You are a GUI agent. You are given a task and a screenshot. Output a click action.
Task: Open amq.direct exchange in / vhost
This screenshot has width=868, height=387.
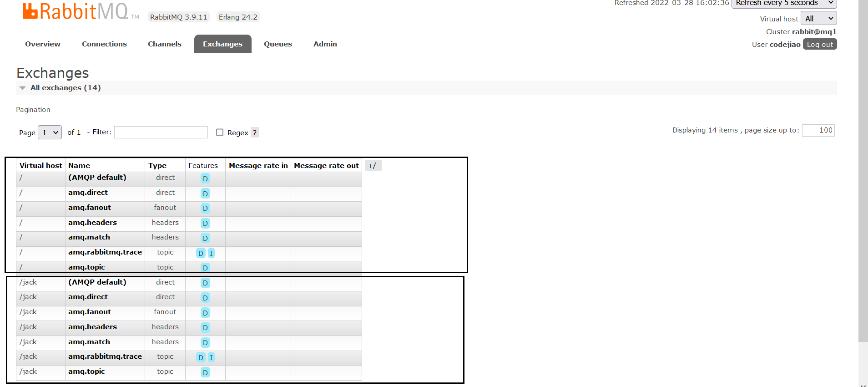[x=88, y=193]
